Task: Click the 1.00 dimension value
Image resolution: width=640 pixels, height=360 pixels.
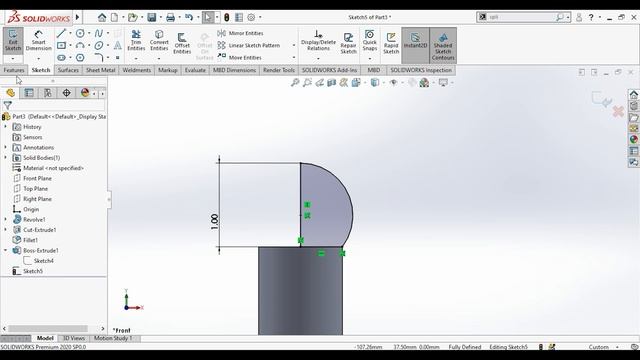Action: coord(214,222)
